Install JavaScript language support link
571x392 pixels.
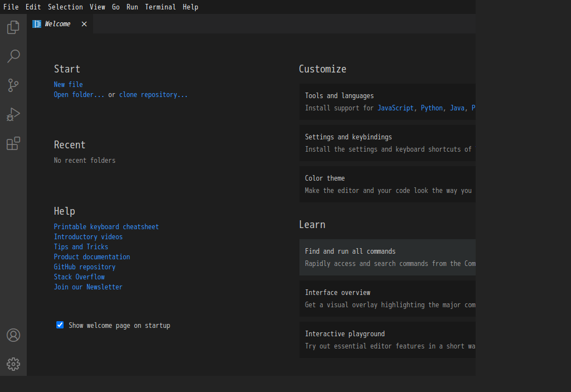(x=395, y=108)
